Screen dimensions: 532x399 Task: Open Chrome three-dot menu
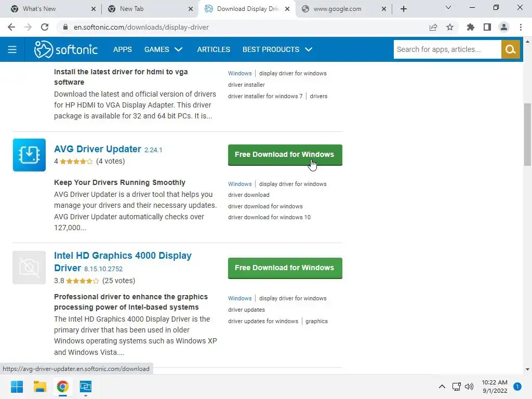(521, 27)
